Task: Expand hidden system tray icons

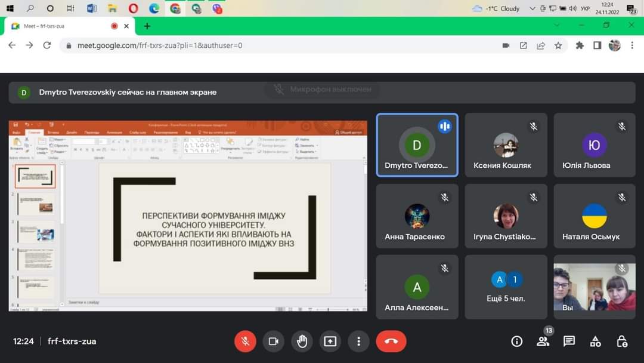Action: coord(532,8)
